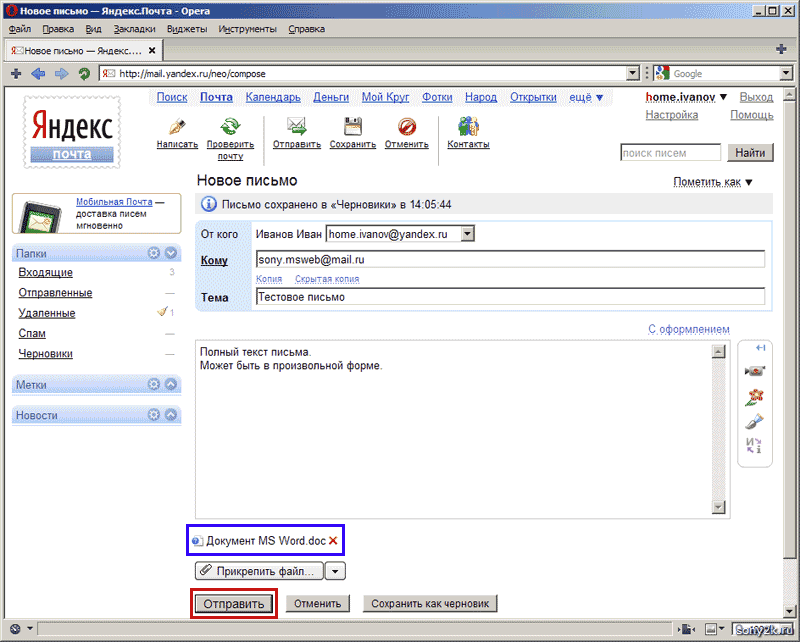Reload the page with green refresh icon
Image resolution: width=800 pixels, height=642 pixels.
tap(84, 74)
